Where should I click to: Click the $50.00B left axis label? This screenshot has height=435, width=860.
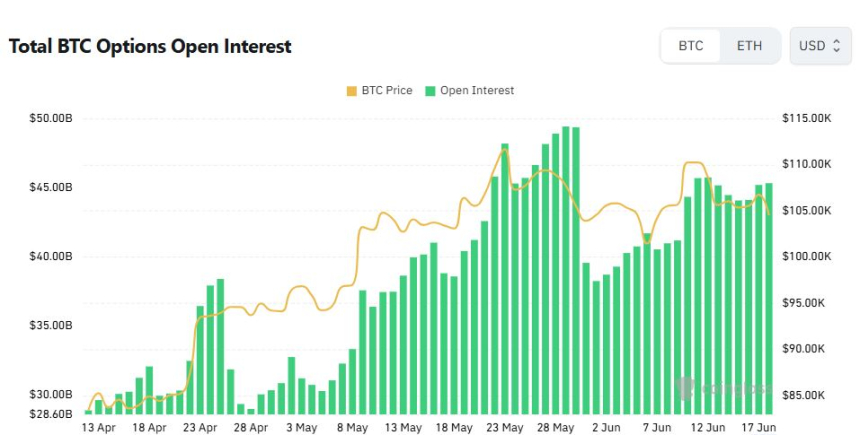(x=50, y=118)
